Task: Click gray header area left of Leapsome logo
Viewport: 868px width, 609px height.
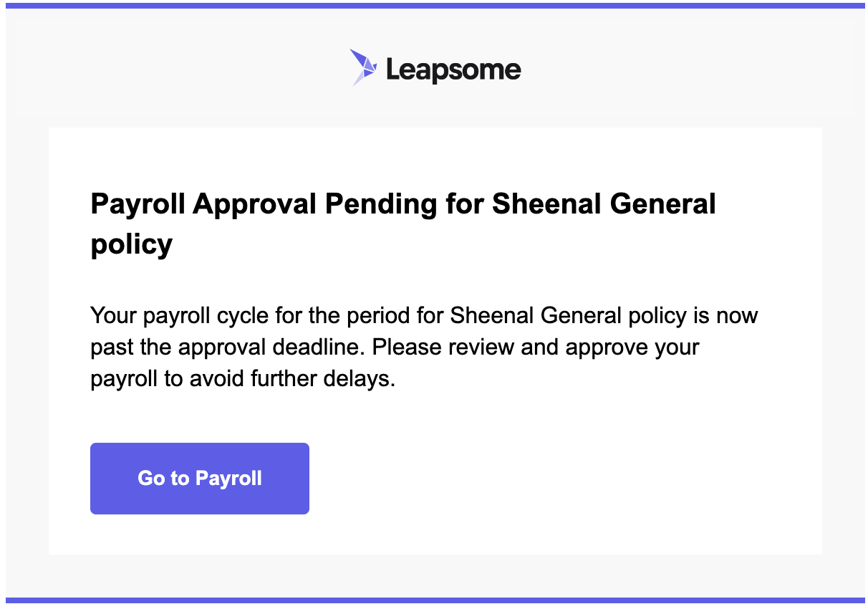Action: click(x=179, y=68)
